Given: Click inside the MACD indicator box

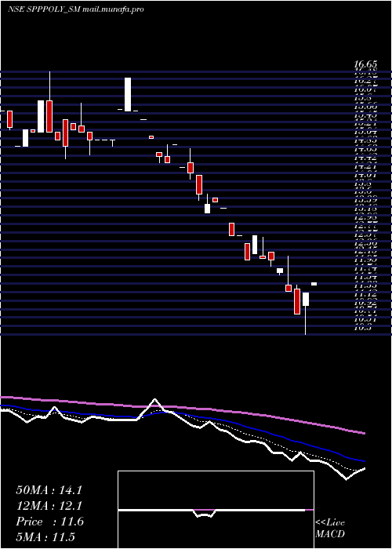Looking at the screenshot, I should coord(216,510).
